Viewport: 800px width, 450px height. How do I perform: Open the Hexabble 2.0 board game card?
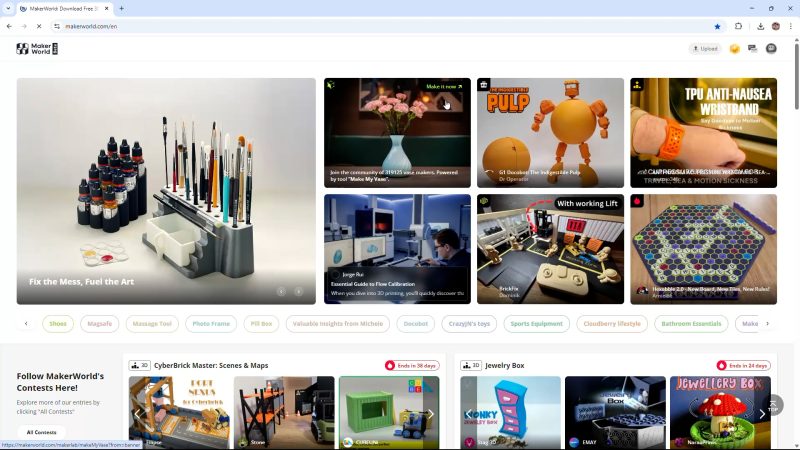pos(704,249)
